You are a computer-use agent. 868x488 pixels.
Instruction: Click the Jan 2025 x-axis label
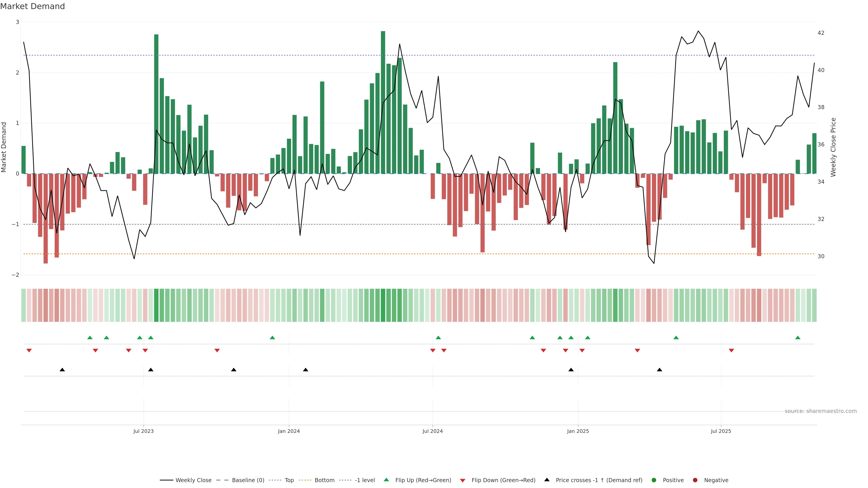(x=578, y=431)
